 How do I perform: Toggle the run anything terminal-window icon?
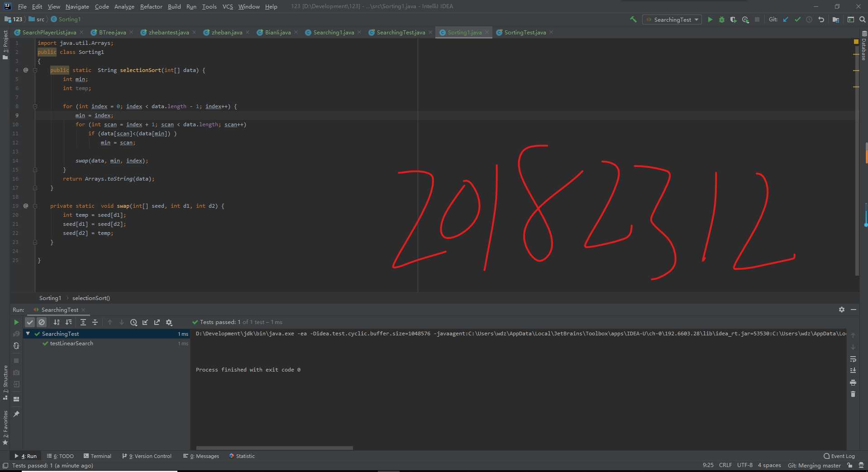click(851, 19)
